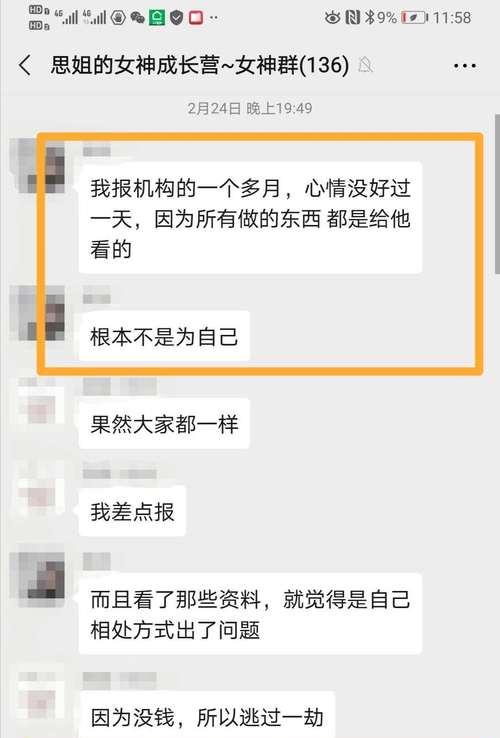Select the bubble 因为没钱，所以逃过一劫
Screen dimensions: 500x738
[x=207, y=714]
